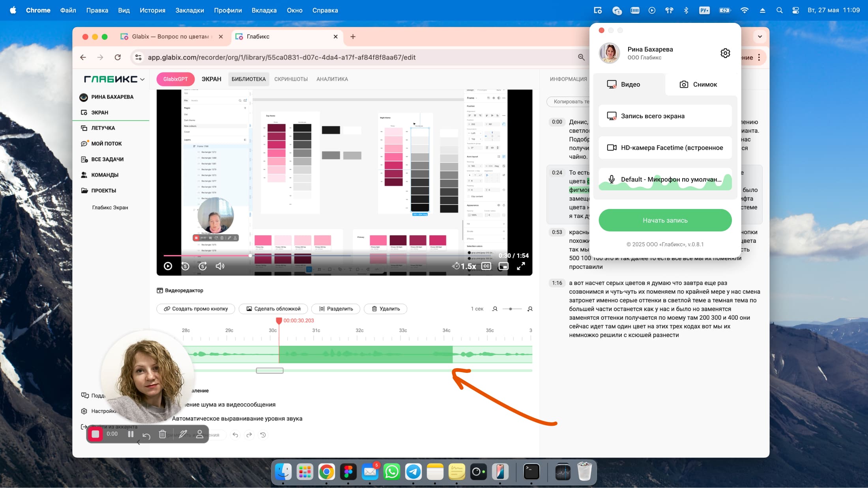
Task: Open recorder settings gear icon
Action: [x=725, y=53]
